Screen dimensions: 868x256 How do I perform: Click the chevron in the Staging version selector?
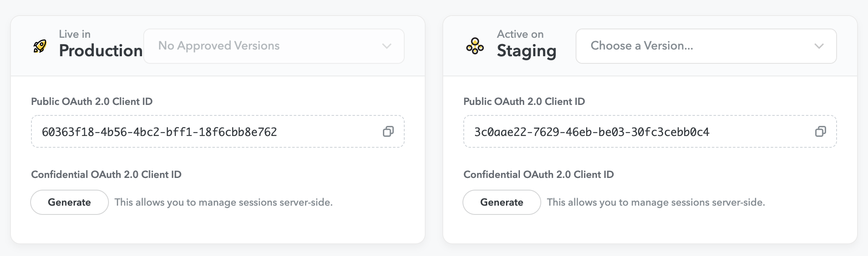coord(819,46)
